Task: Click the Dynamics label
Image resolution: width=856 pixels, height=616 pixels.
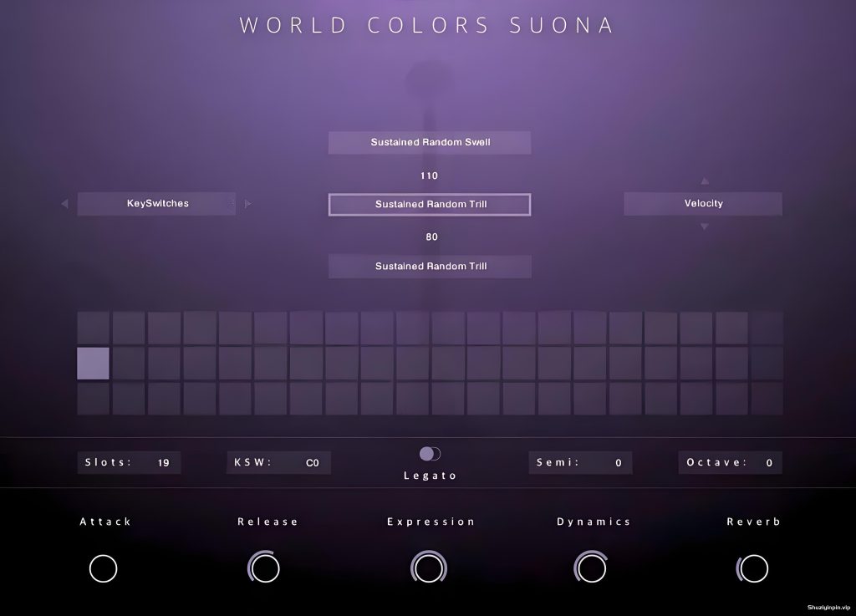Action: (x=594, y=522)
